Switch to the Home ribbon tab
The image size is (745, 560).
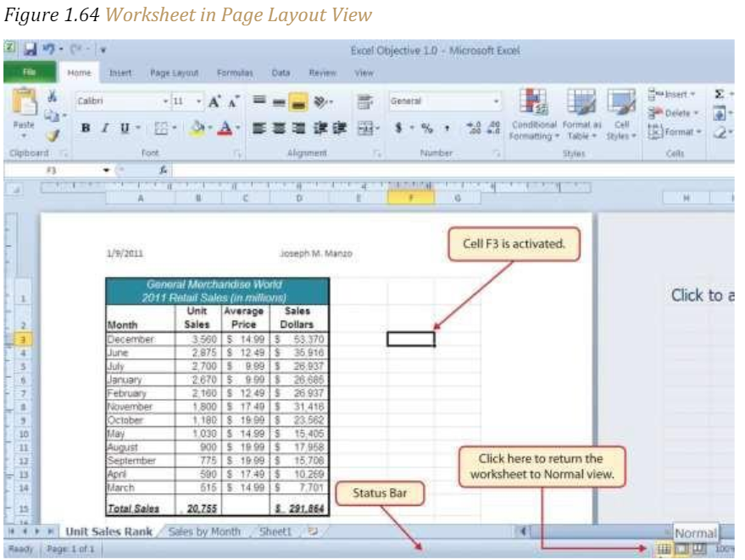pyautogui.click(x=79, y=73)
